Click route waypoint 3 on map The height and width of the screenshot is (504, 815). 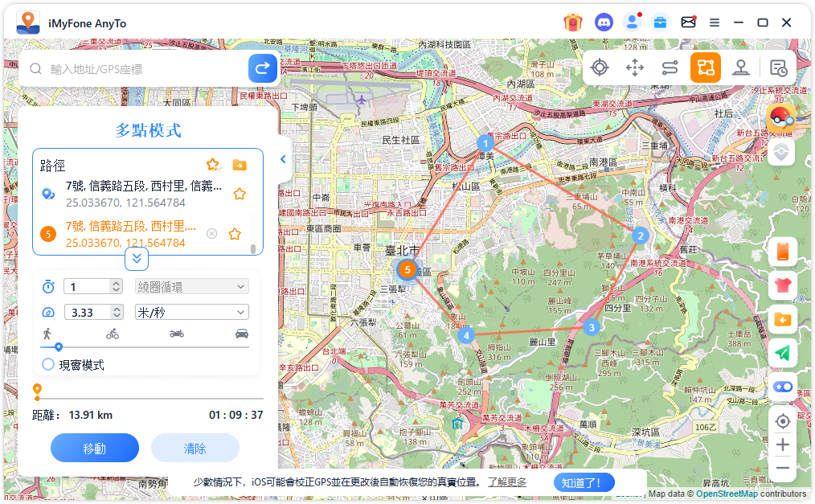[x=592, y=327]
